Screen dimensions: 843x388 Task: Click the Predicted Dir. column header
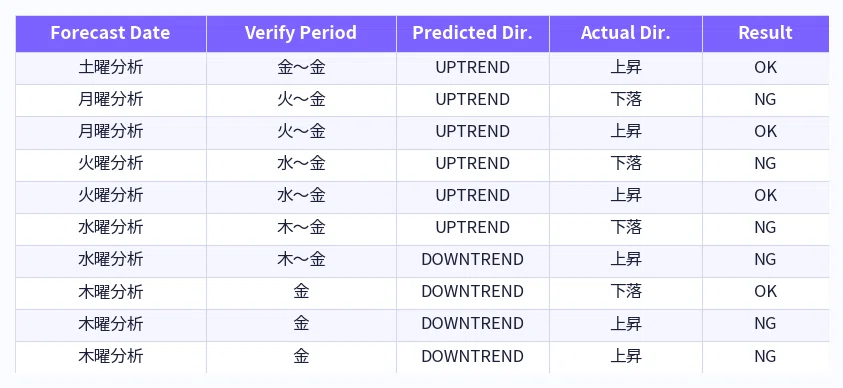(x=473, y=33)
